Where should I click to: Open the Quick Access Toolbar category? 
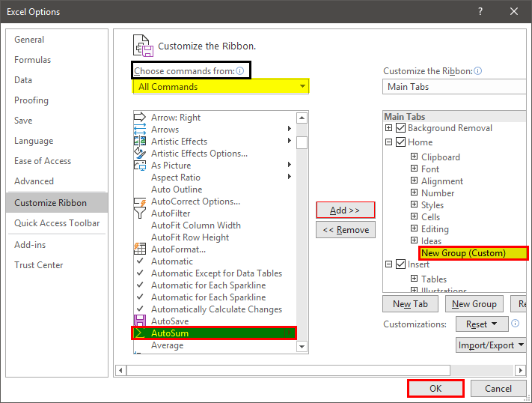pos(57,223)
